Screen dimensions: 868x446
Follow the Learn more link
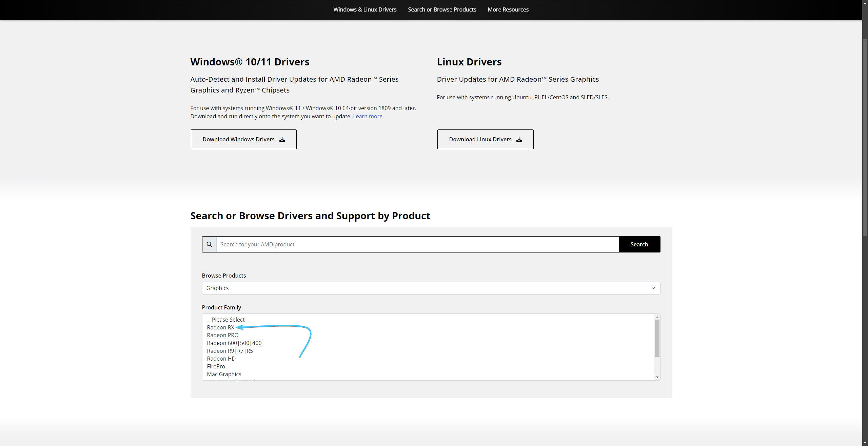pos(368,116)
